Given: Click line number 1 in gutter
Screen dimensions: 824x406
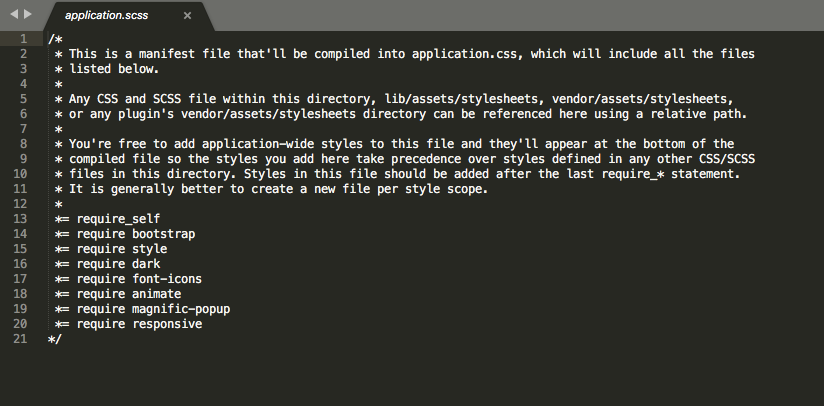Looking at the screenshot, I should pos(22,39).
